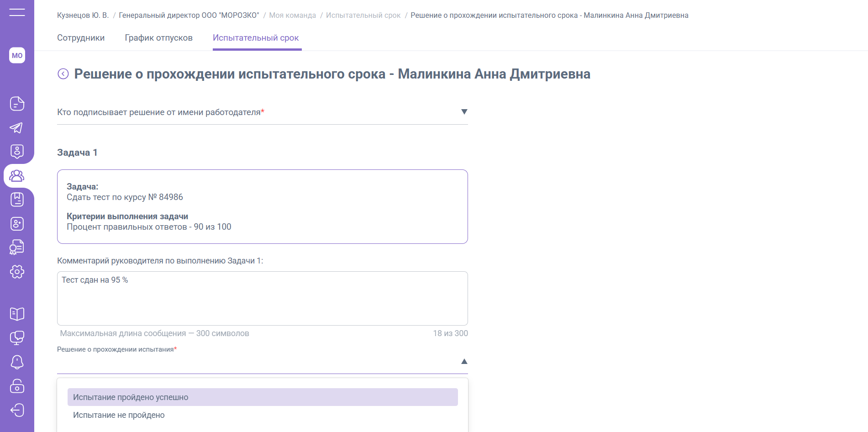Image resolution: width=868 pixels, height=432 pixels.
Task: Click the paper plane send icon
Action: click(x=17, y=128)
